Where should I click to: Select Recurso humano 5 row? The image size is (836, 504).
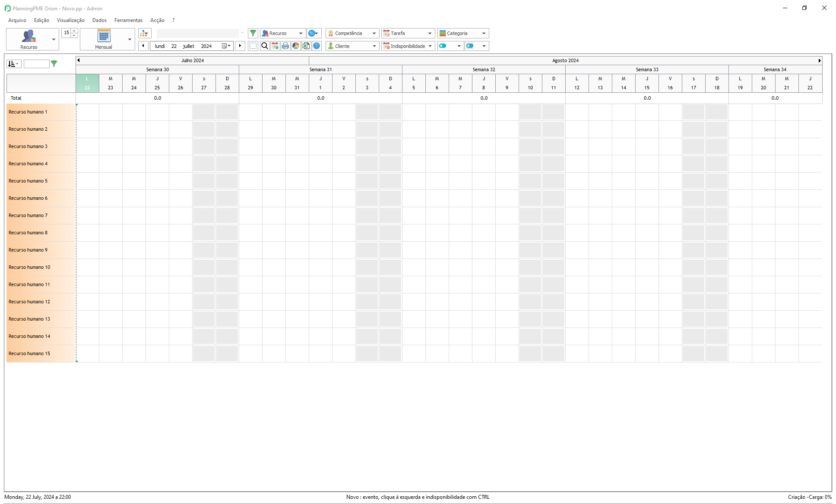pyautogui.click(x=41, y=181)
